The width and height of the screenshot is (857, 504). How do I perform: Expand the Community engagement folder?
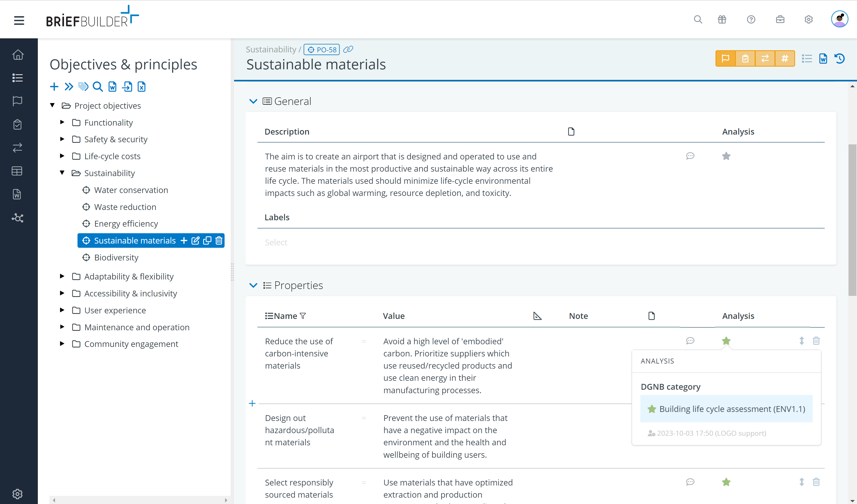coord(62,344)
